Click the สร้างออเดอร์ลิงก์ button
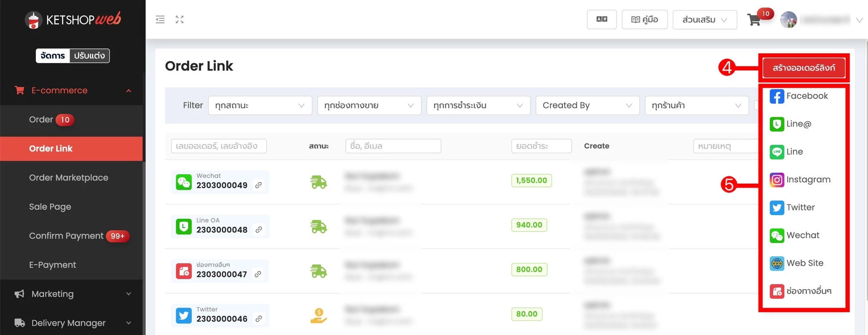The width and height of the screenshot is (868, 335). [x=804, y=68]
